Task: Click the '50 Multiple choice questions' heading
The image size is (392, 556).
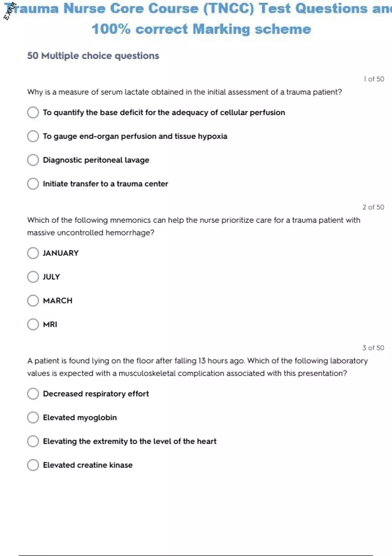Action: tap(93, 56)
